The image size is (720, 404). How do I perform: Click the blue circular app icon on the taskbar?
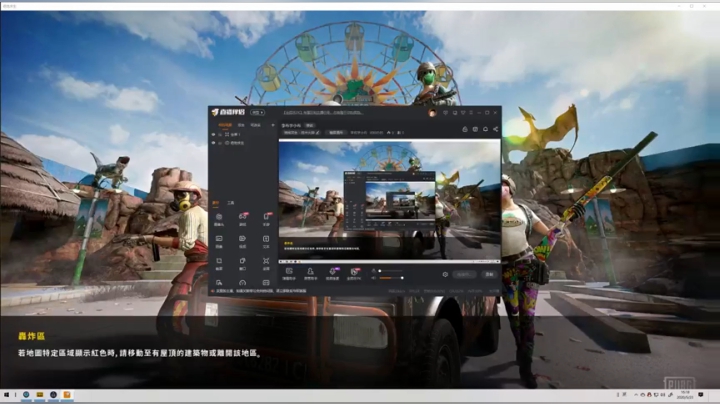[x=26, y=395]
